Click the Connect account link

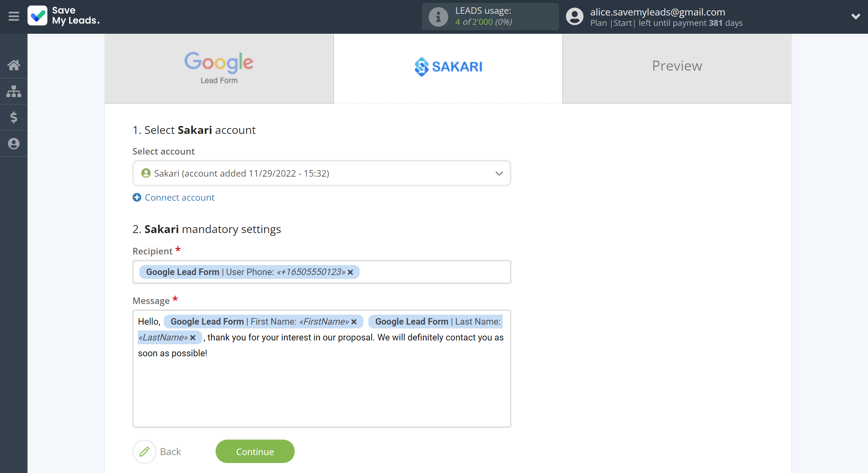coord(180,197)
